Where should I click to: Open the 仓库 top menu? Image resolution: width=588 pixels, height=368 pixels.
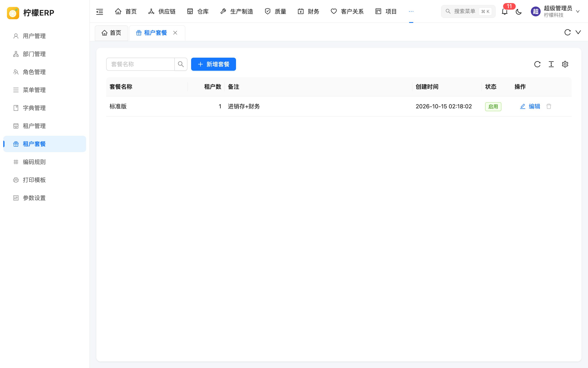click(x=198, y=11)
